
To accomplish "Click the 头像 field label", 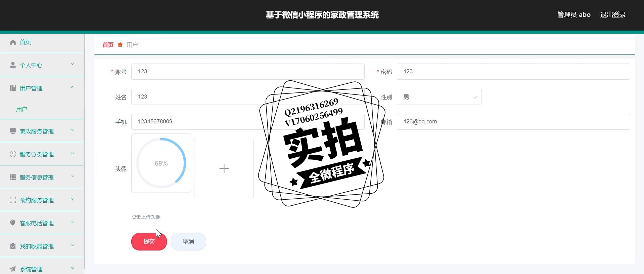I will (121, 169).
